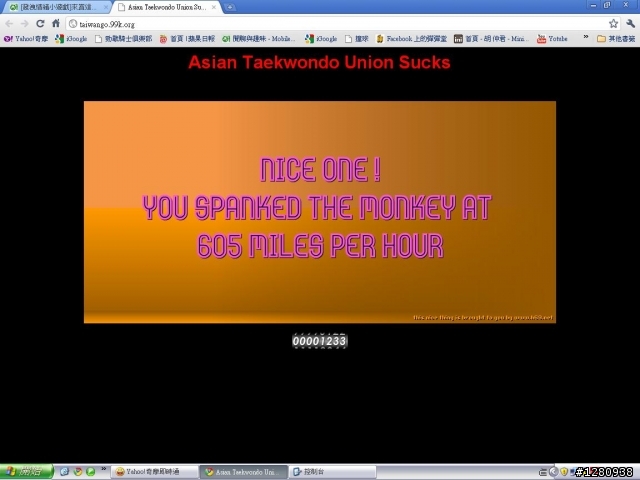This screenshot has width=640, height=480.
Task: Click the 00001233 visitor counter
Action: (320, 341)
